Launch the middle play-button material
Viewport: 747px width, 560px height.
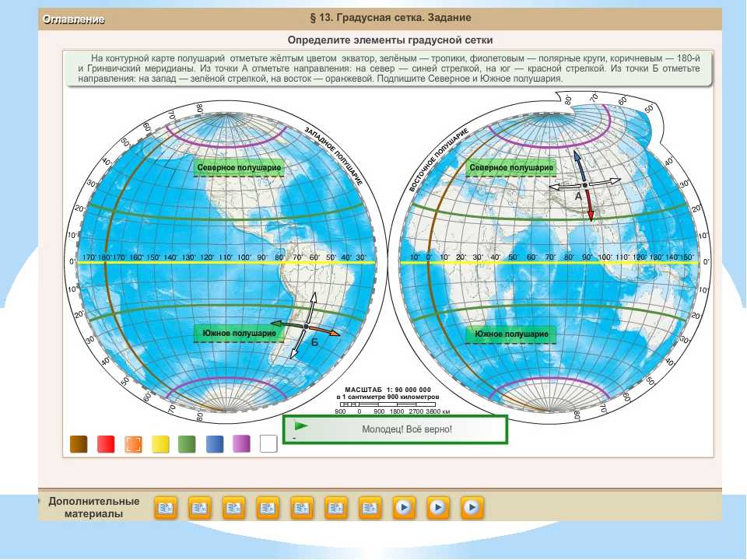(x=438, y=508)
